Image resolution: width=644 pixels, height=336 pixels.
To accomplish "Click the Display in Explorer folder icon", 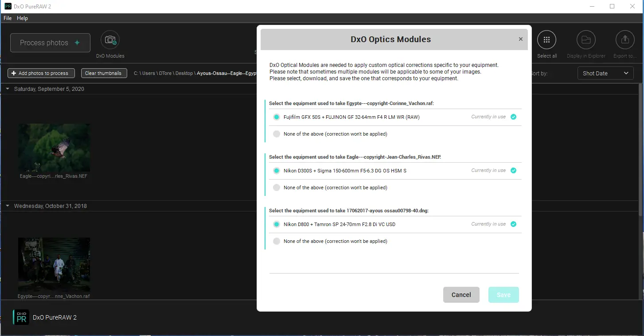I will [x=586, y=40].
